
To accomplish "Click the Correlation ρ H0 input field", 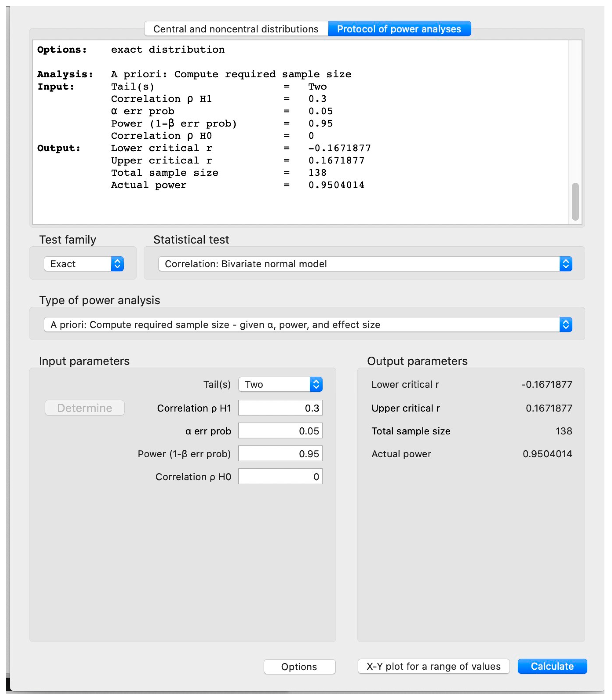I will [280, 476].
